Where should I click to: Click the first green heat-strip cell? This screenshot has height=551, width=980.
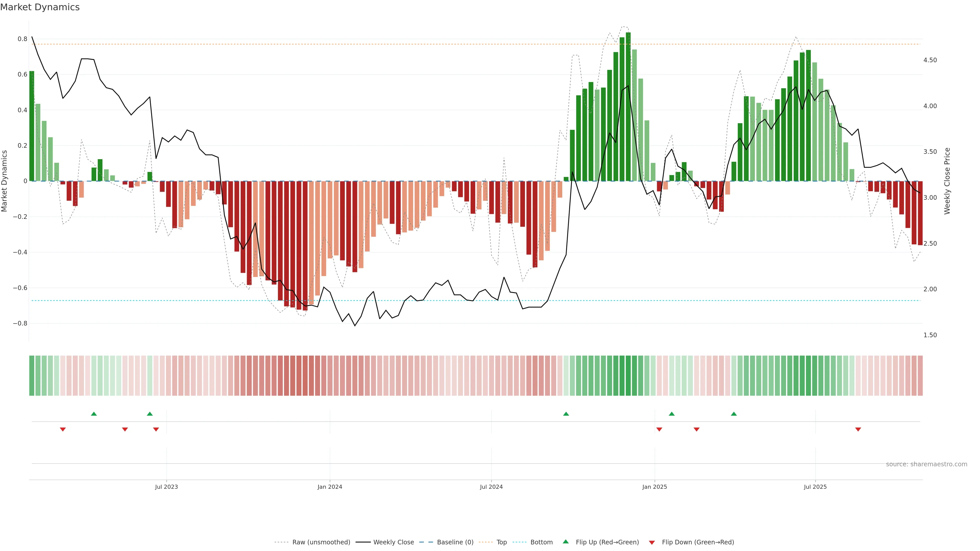(x=32, y=375)
